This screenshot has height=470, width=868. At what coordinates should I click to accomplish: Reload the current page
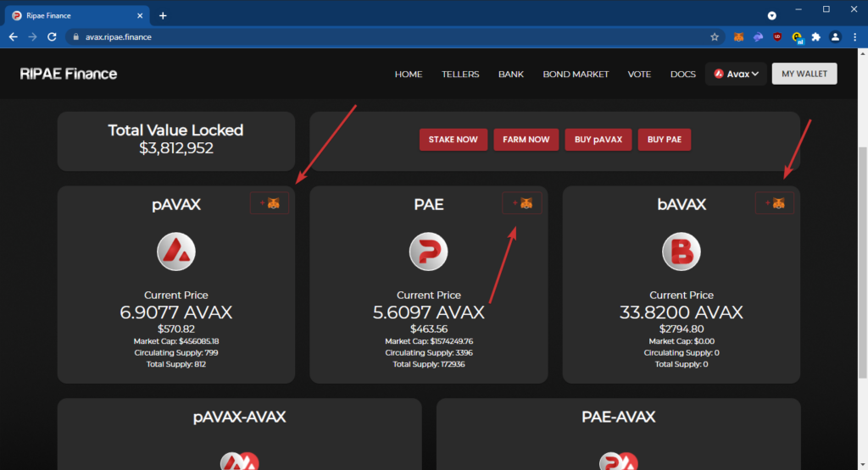(52, 37)
